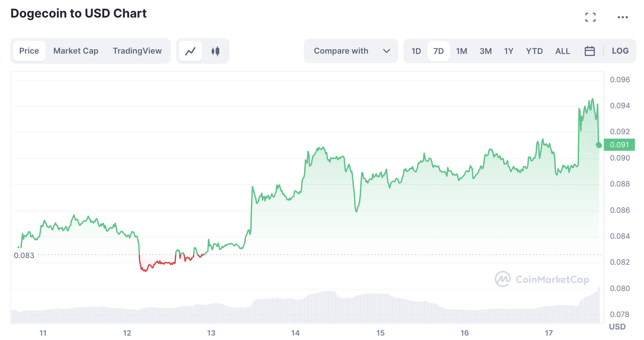Select the 7D time range

pyautogui.click(x=439, y=51)
